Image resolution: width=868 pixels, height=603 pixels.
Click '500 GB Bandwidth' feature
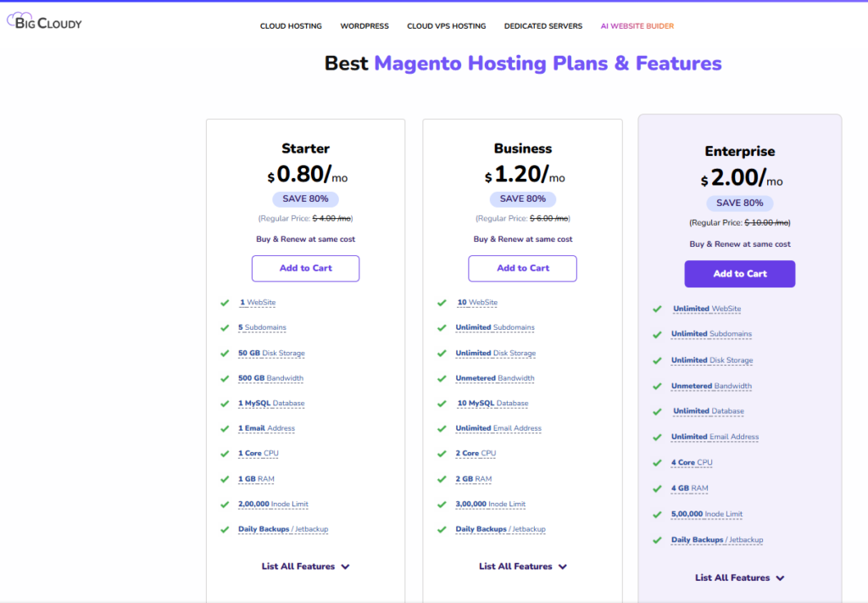[270, 378]
